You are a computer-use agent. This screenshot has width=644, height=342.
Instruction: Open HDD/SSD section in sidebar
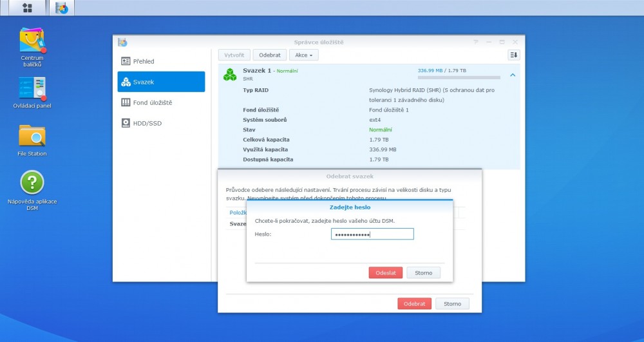coord(161,123)
